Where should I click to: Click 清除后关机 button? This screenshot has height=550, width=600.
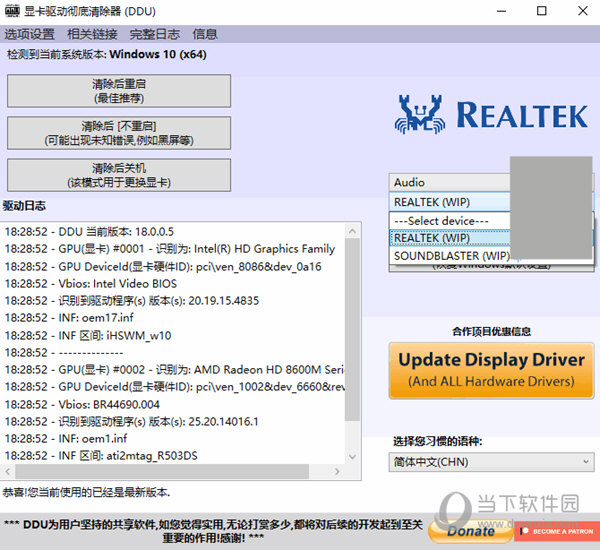(119, 175)
